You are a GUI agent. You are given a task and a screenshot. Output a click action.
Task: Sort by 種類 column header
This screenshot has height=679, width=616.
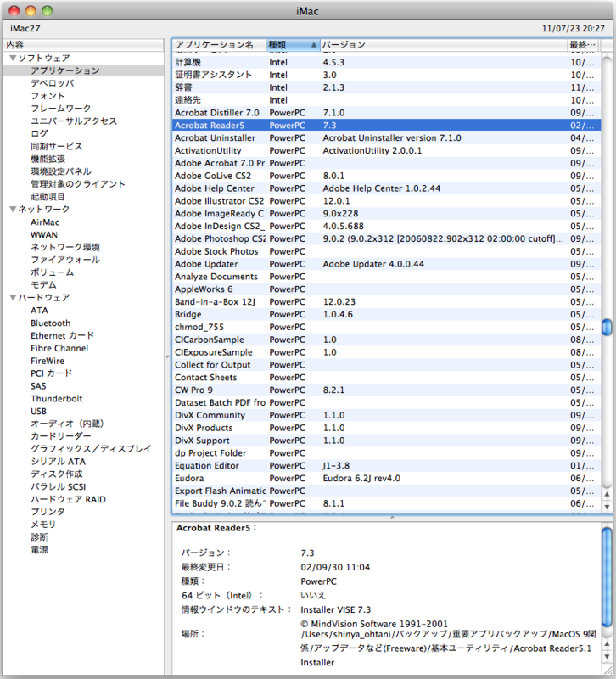tap(293, 45)
